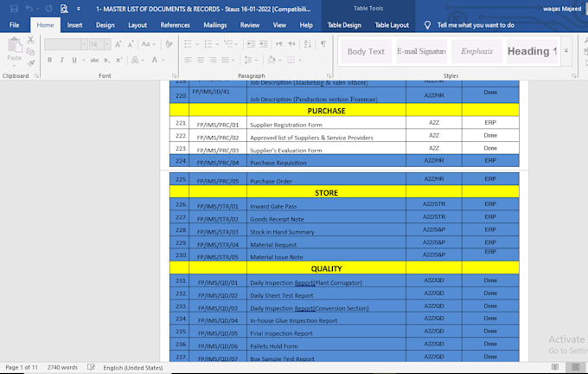Click the Shading paint bucket

point(272,60)
